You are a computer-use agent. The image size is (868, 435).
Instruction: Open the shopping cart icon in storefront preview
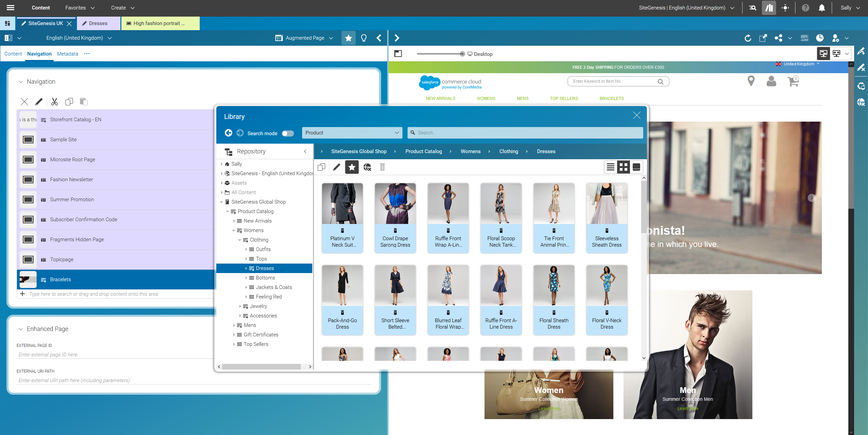point(793,81)
